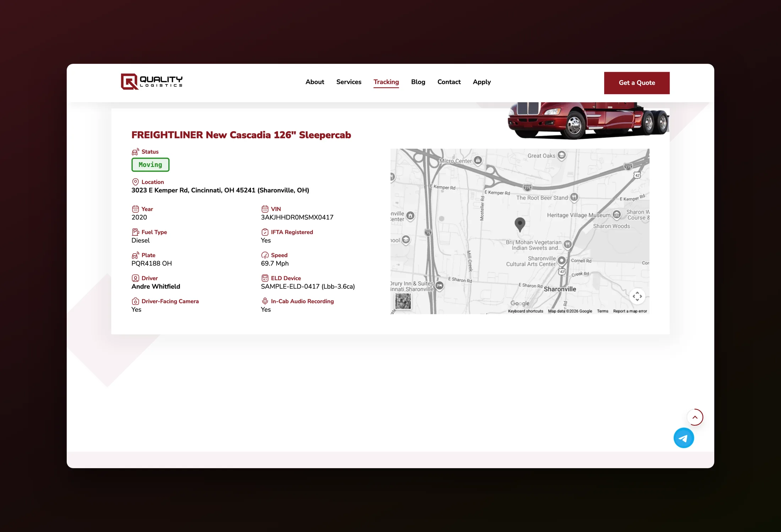
Task: Click the fuel type value Diesel
Action: pos(141,240)
